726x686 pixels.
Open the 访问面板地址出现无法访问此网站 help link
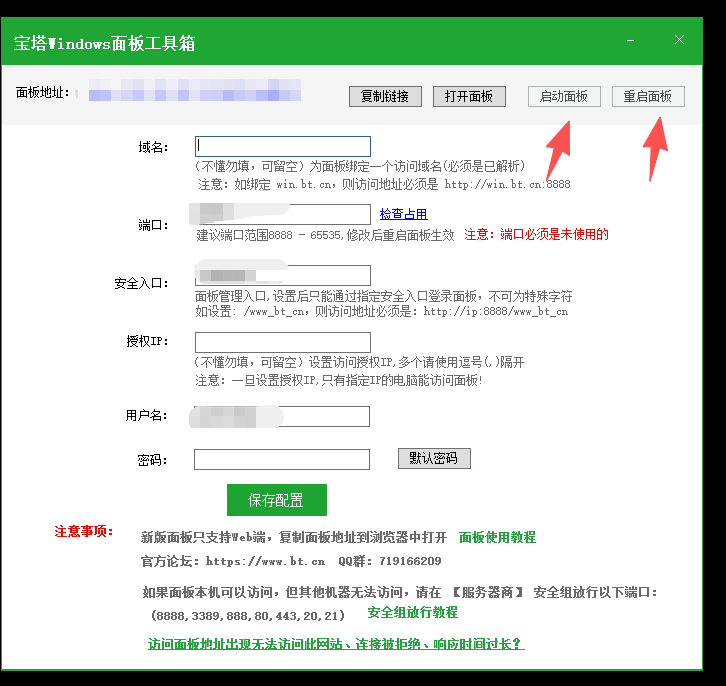click(336, 643)
